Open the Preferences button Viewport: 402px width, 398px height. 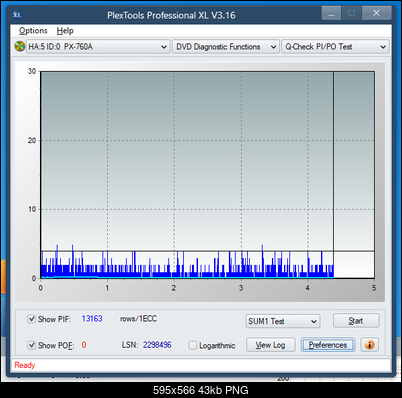328,345
